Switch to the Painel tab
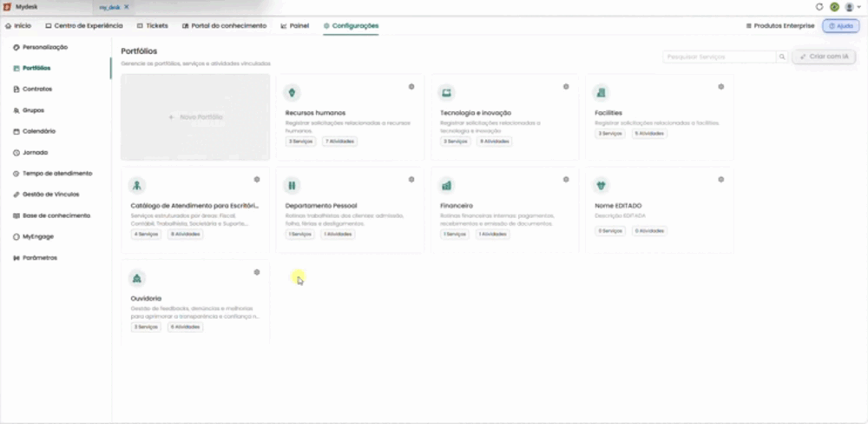Viewport: 868px width, 424px height. (x=294, y=25)
